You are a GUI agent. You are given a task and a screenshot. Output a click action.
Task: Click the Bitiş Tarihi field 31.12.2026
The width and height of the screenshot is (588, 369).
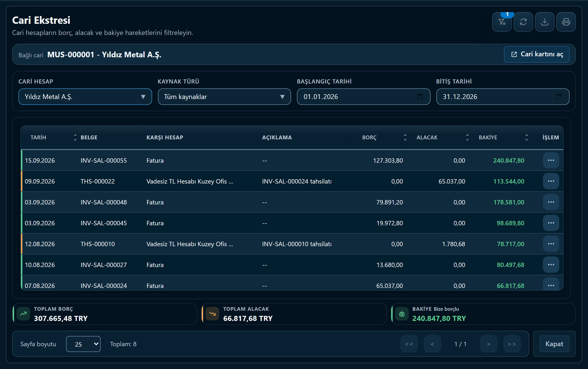(503, 97)
